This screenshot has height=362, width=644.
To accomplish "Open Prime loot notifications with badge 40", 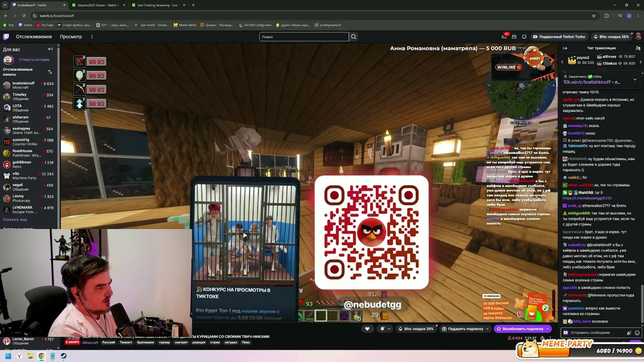I will click(x=504, y=37).
